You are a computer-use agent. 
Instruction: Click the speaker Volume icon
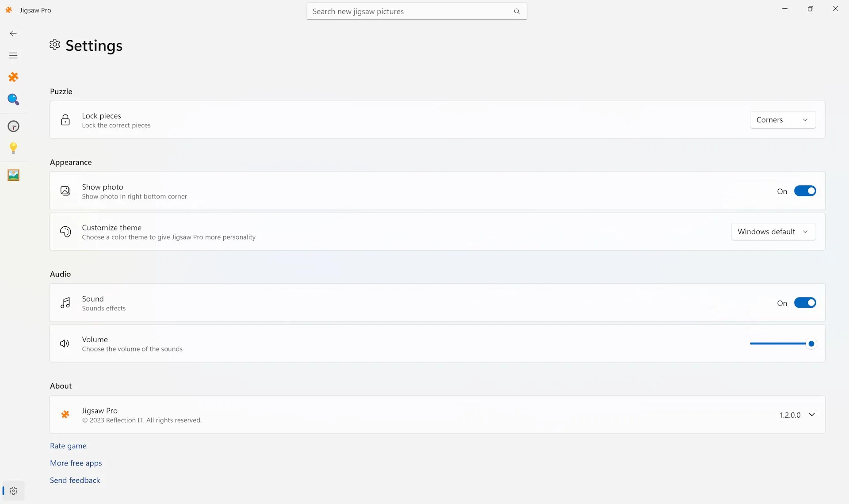coord(65,344)
